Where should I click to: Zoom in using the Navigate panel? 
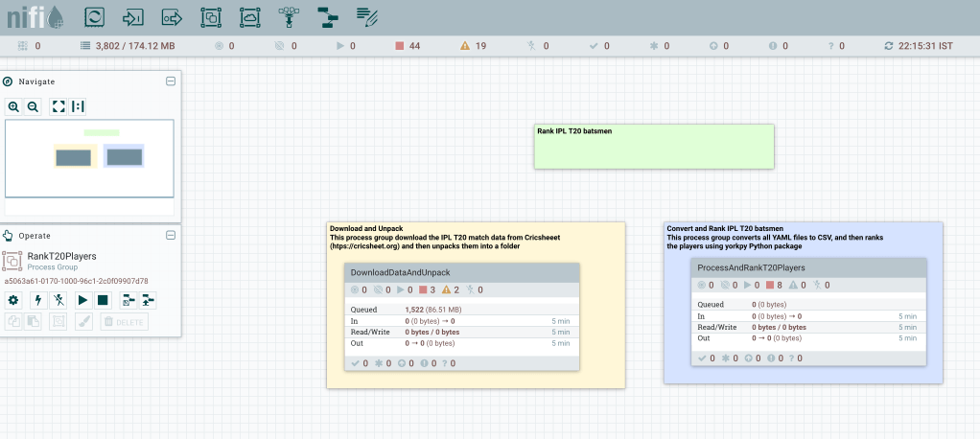13,106
